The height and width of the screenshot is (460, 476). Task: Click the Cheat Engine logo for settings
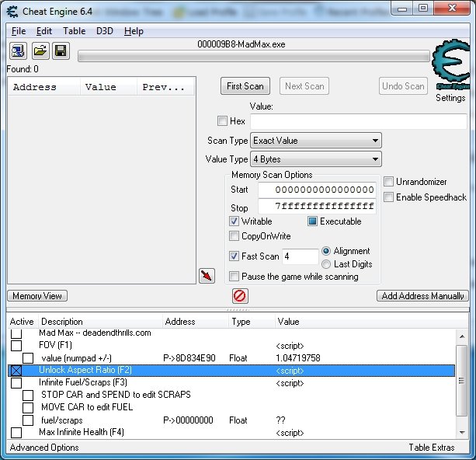coord(451,64)
